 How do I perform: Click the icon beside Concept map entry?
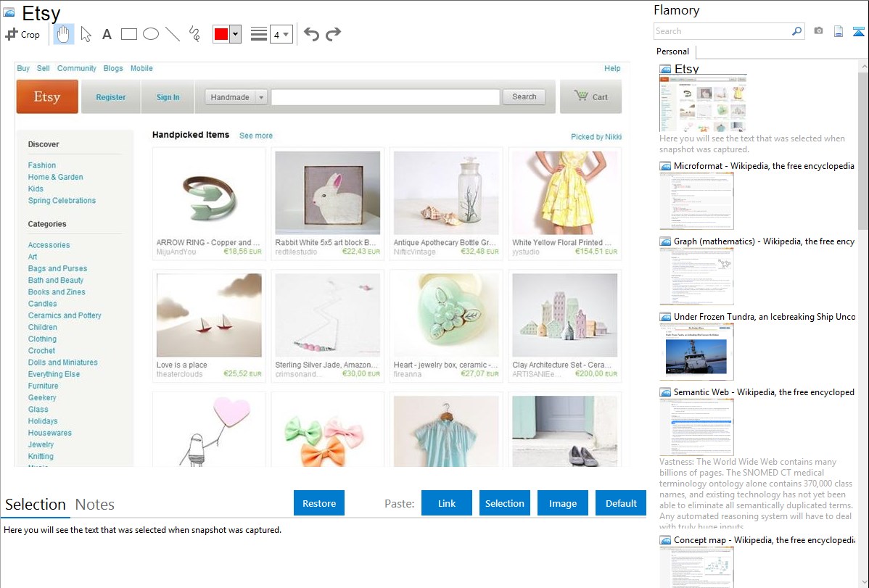click(x=665, y=540)
